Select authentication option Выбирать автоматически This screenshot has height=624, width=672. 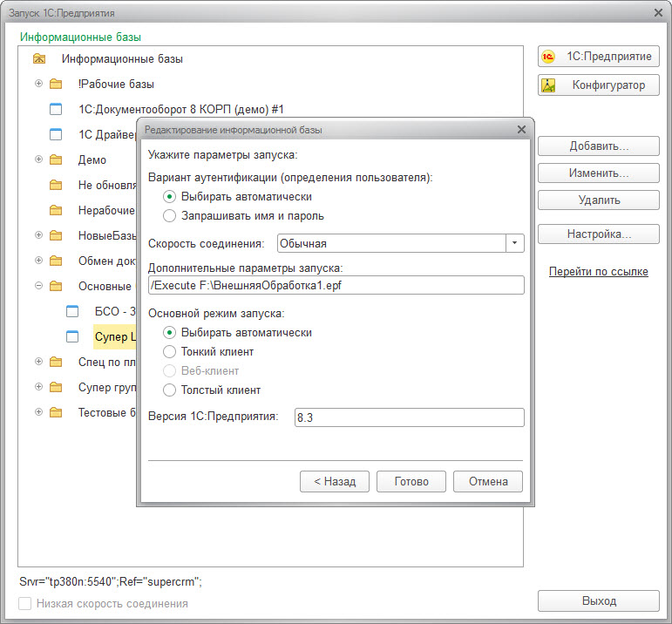tap(169, 197)
